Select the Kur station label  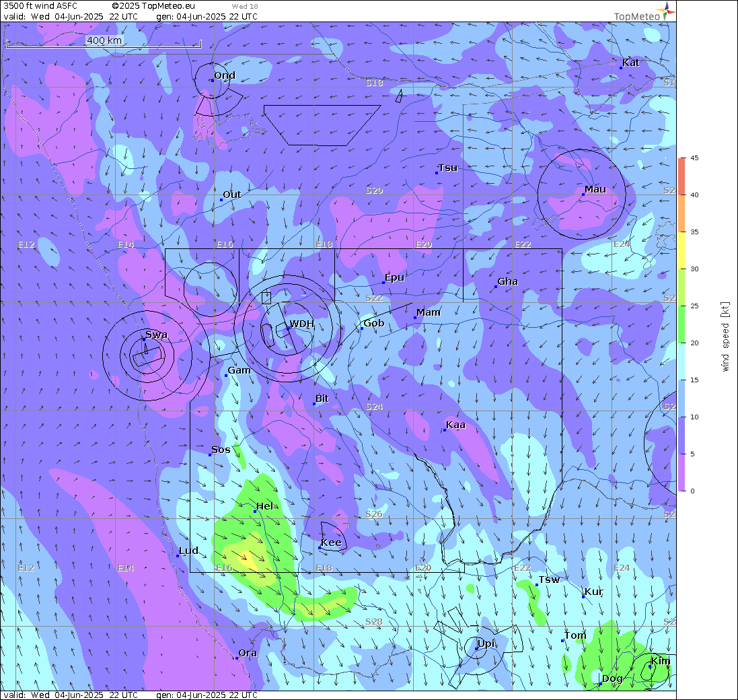pyautogui.click(x=593, y=592)
